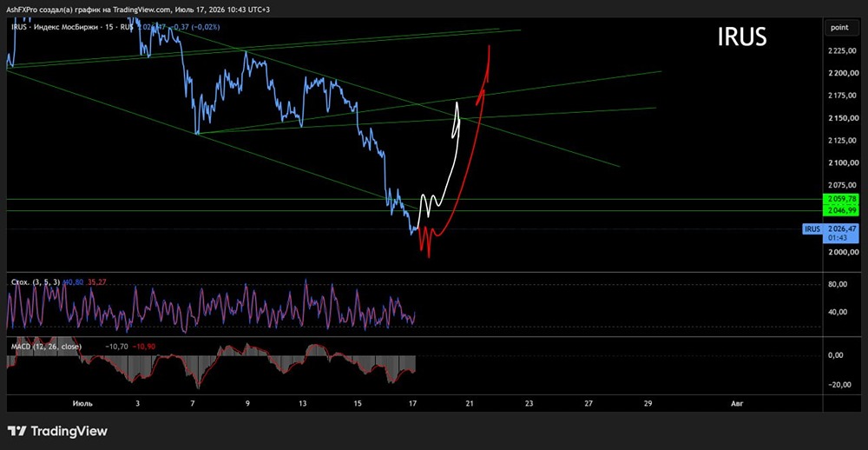Click date 27 on the time axis
Viewport: 868px width, 450px height.
pyautogui.click(x=588, y=403)
